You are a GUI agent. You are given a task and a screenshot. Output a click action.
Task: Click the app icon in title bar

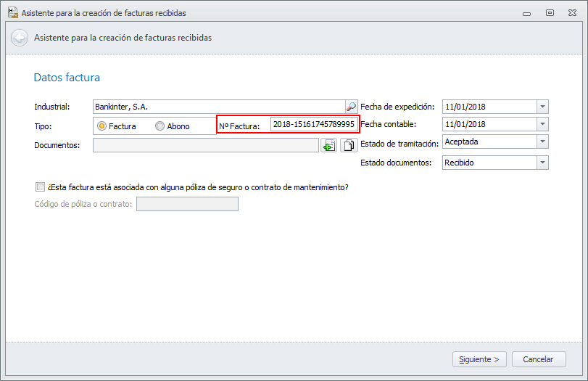13,13
